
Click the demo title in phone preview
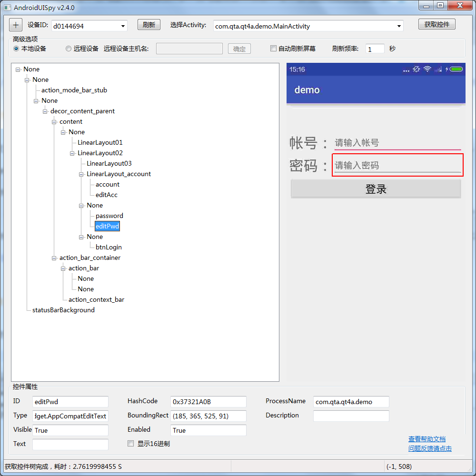point(307,90)
